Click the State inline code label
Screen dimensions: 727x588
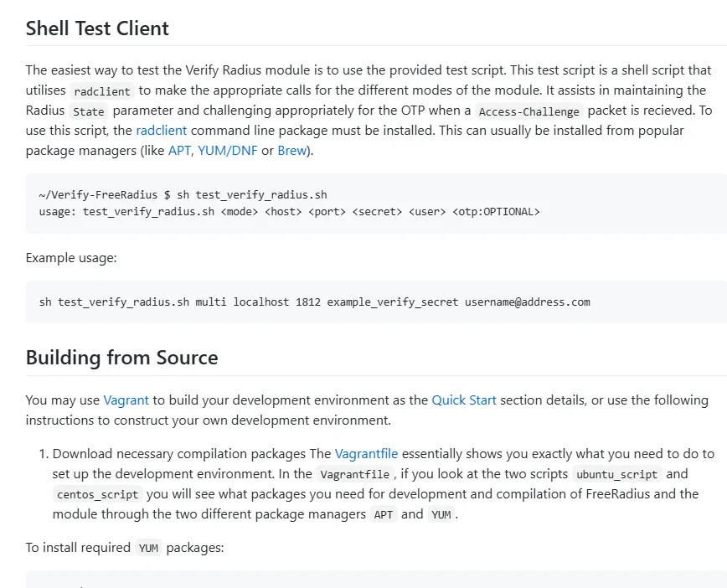click(x=89, y=111)
